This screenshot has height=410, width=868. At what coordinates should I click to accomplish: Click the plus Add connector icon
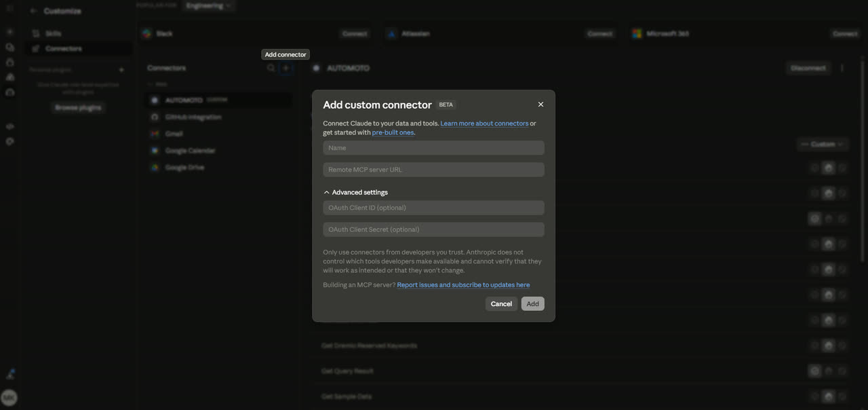285,68
